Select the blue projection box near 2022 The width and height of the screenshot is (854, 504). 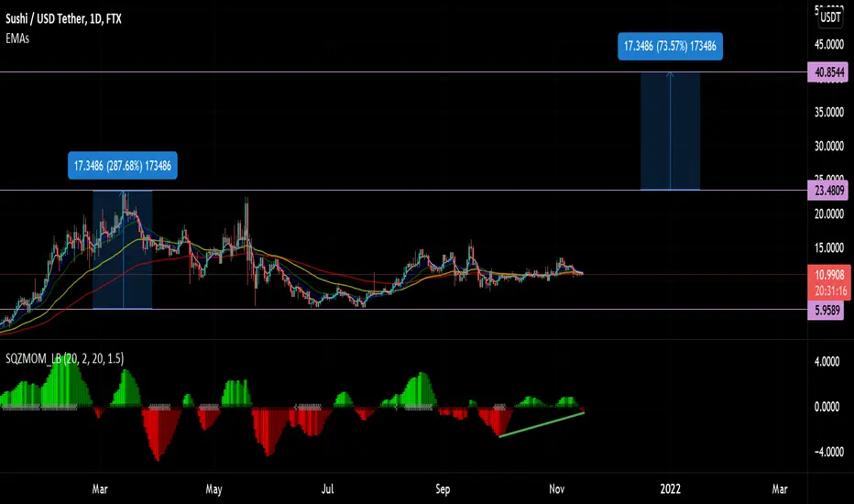point(670,131)
